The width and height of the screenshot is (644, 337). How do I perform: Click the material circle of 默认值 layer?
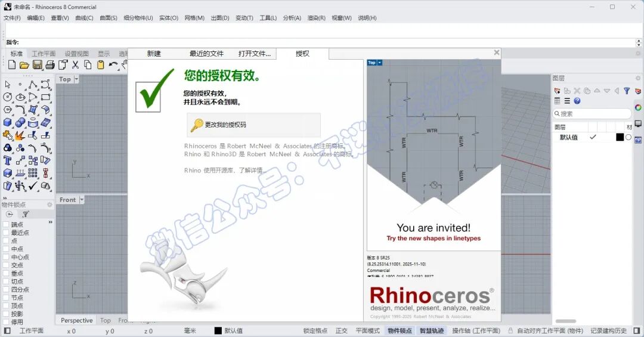pos(628,137)
